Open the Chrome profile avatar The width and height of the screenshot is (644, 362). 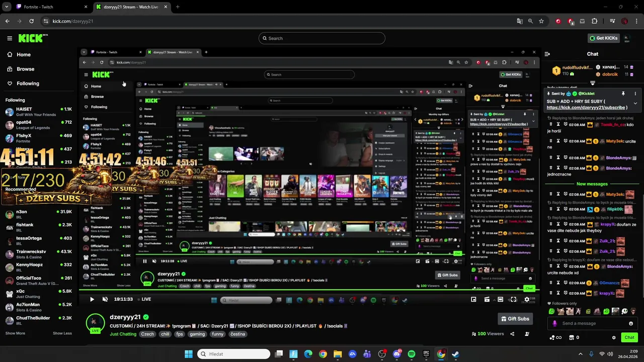pyautogui.click(x=624, y=21)
